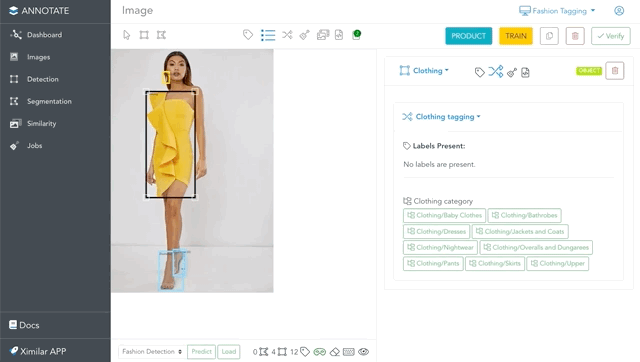Click the tag count icon in bottom bar
Viewport: 640px width, 362px height.
pyautogui.click(x=305, y=351)
